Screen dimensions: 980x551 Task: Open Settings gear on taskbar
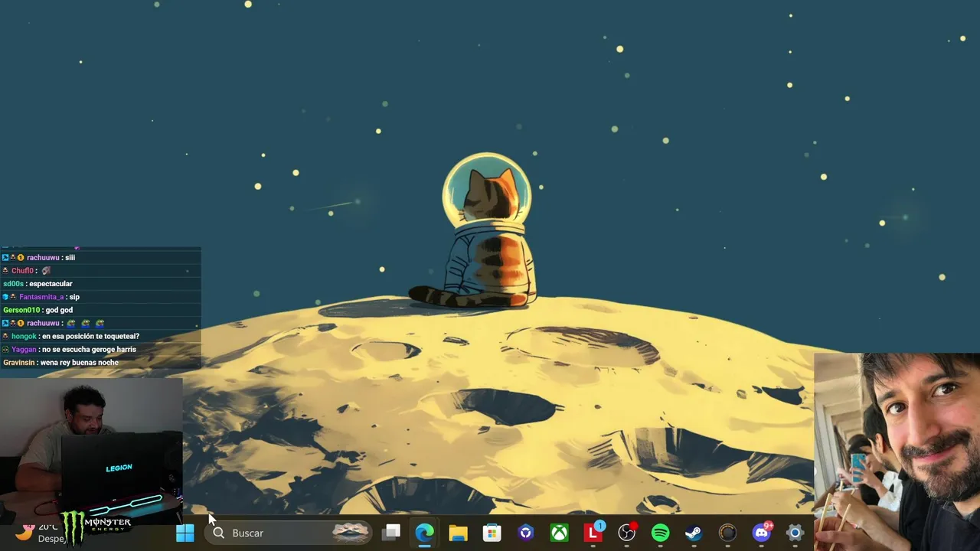pos(795,533)
